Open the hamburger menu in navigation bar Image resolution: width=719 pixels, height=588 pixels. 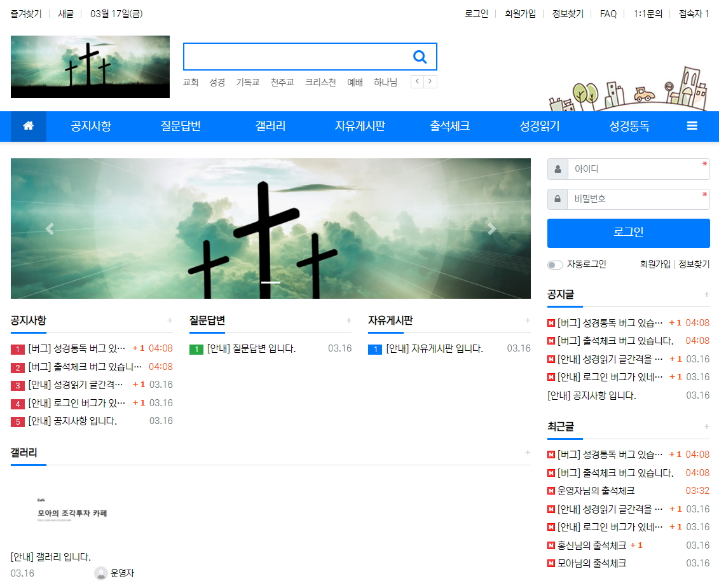click(x=692, y=126)
